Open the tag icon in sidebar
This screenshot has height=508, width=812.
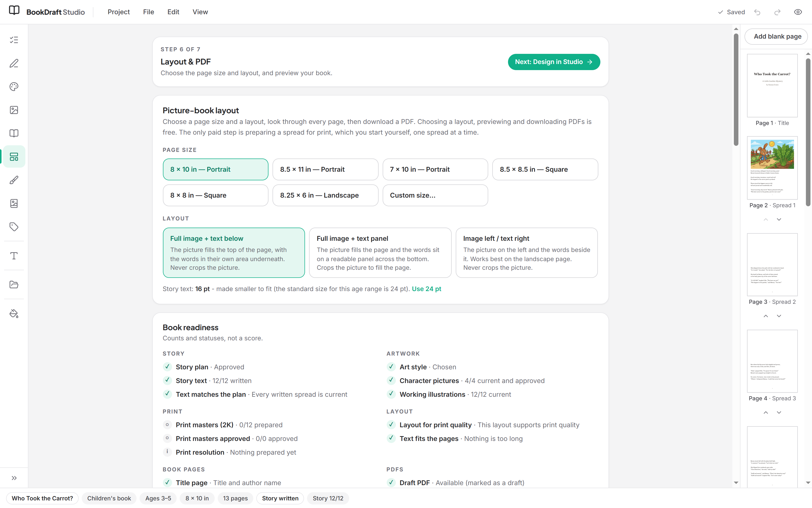14,227
